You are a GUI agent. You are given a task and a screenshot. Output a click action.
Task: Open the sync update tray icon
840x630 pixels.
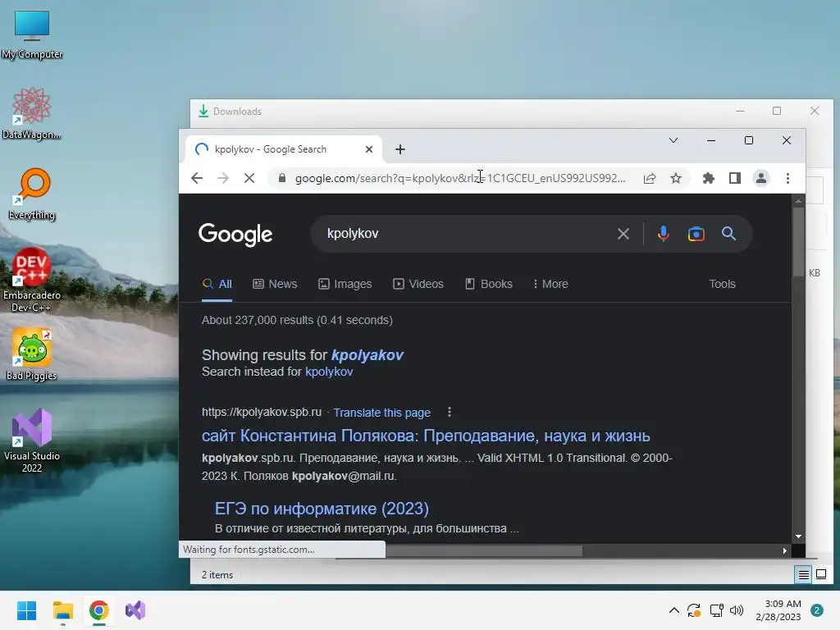coord(694,610)
